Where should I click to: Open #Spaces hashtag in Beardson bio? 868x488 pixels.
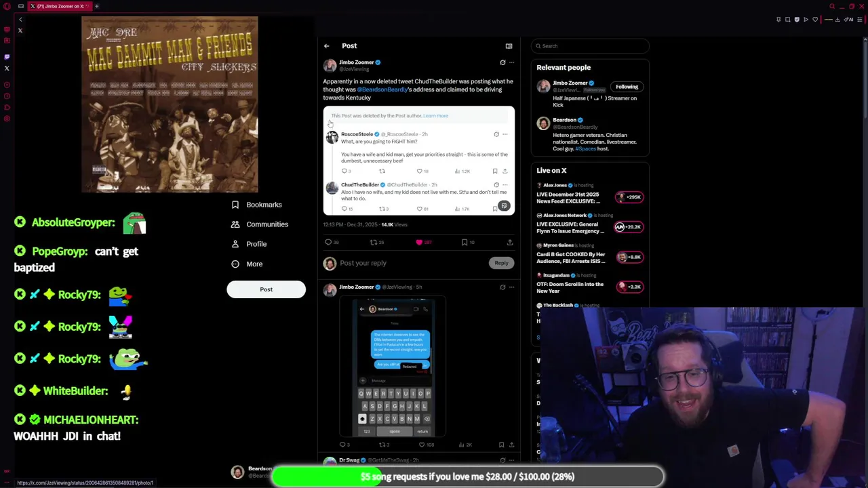[585, 148]
